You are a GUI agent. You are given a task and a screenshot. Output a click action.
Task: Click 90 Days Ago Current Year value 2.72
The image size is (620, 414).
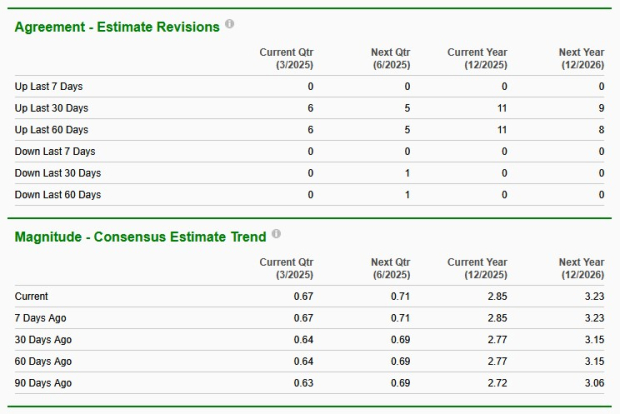click(x=497, y=383)
